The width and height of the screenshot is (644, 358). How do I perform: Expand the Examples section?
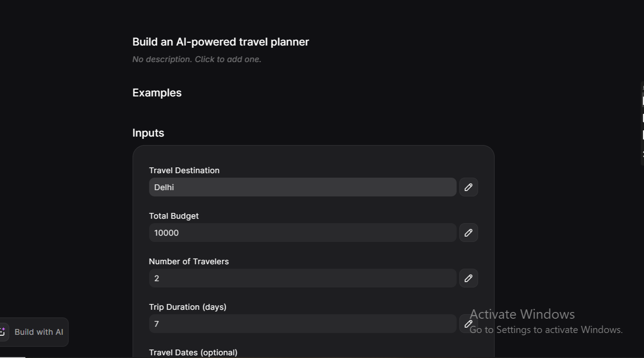pyautogui.click(x=157, y=92)
